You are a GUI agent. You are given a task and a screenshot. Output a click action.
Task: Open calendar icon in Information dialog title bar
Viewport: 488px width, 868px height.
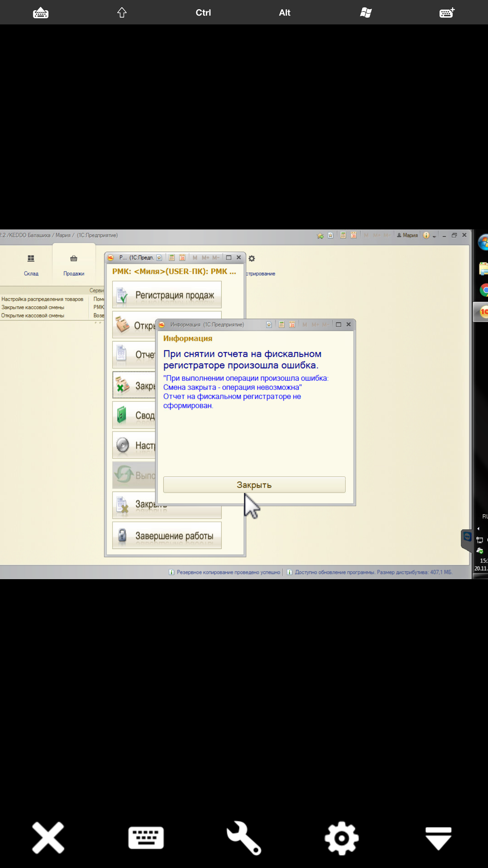(x=292, y=324)
